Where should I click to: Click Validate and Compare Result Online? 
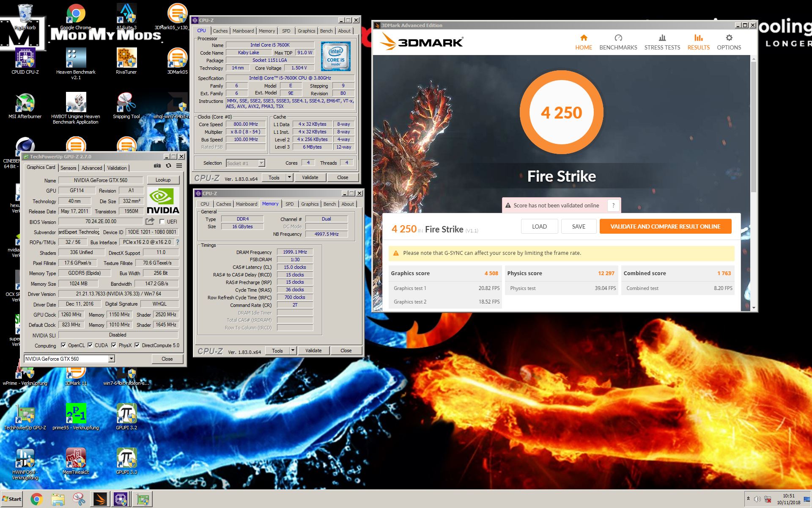click(665, 226)
